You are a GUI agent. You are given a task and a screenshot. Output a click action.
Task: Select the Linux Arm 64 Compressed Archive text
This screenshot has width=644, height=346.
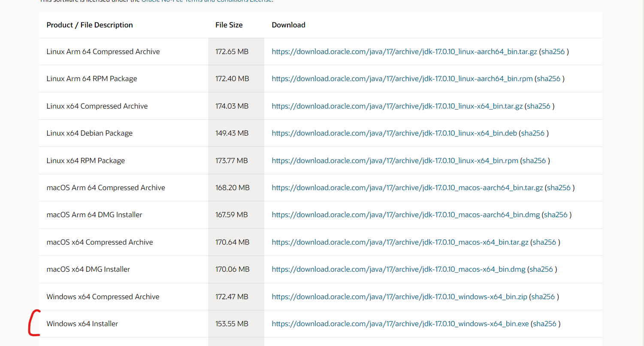pos(103,52)
